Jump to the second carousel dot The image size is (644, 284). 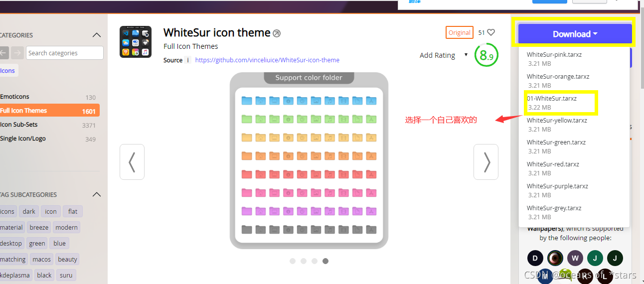pyautogui.click(x=304, y=261)
